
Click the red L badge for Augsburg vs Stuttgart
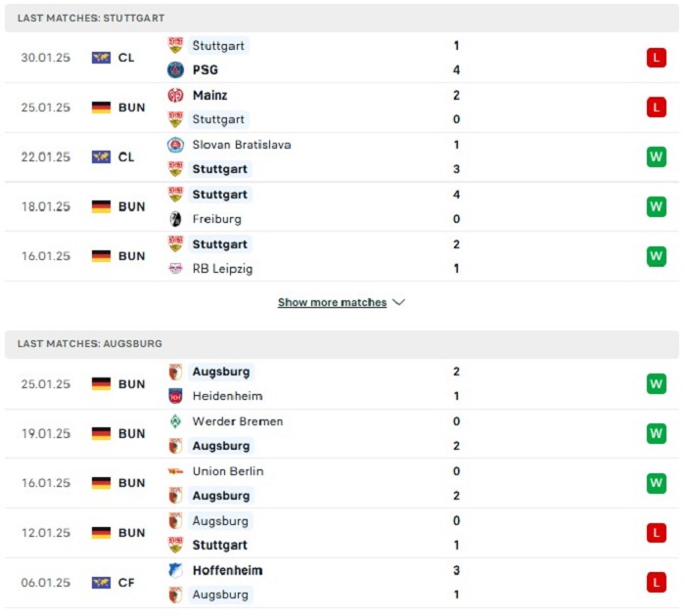pos(657,533)
